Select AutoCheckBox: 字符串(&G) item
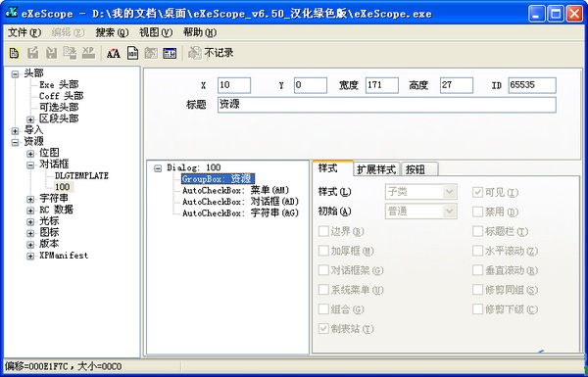 point(240,213)
